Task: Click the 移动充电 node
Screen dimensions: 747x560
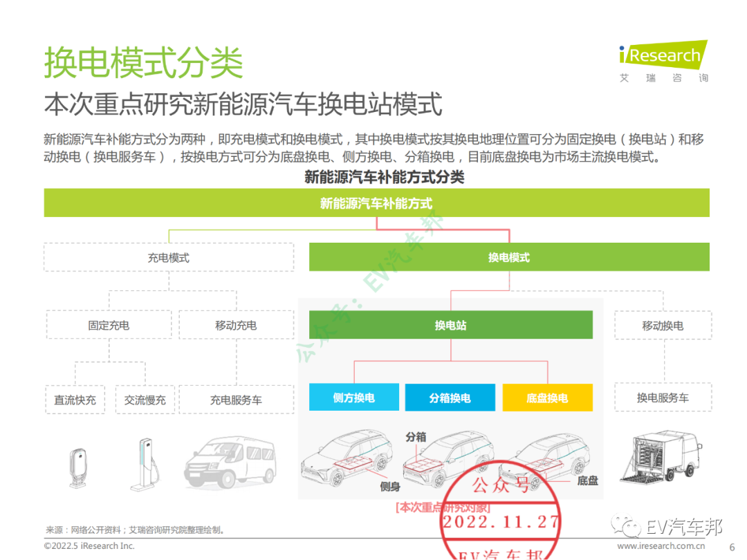Action: point(236,325)
